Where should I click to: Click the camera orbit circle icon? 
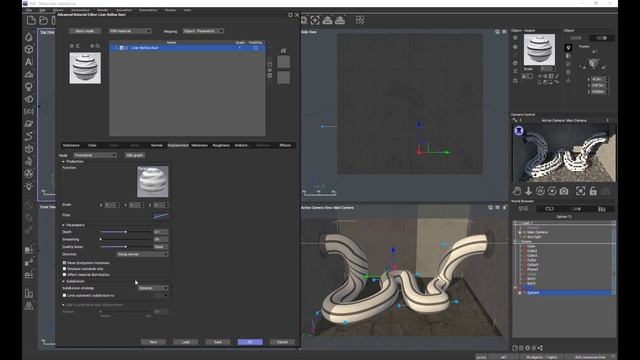[x=540, y=191]
